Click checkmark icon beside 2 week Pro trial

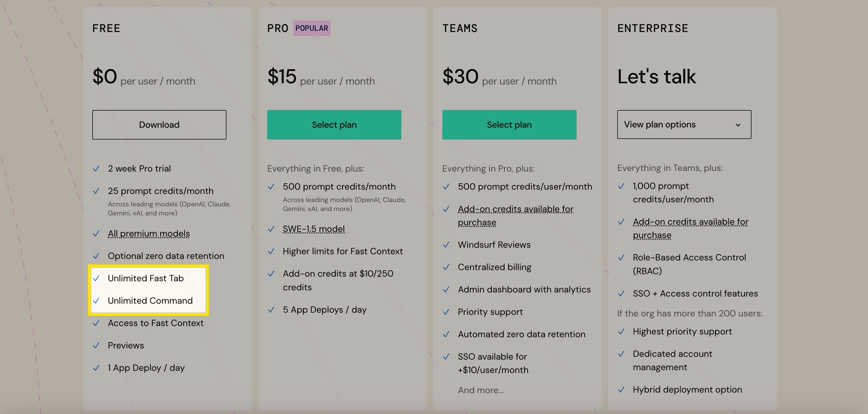(96, 168)
